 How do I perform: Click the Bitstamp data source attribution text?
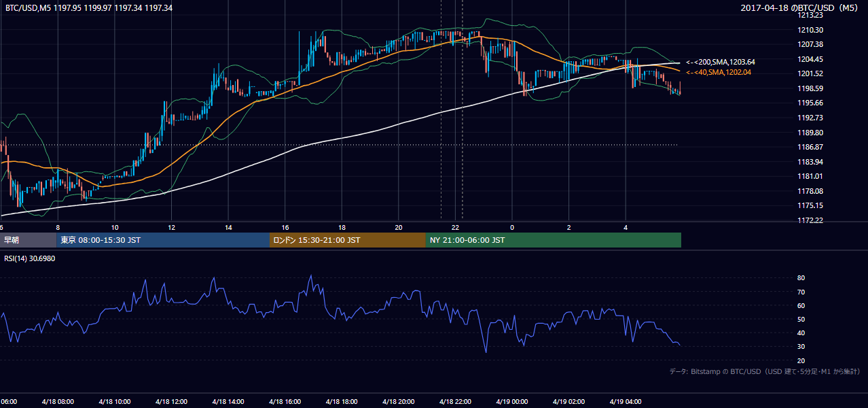(765, 371)
